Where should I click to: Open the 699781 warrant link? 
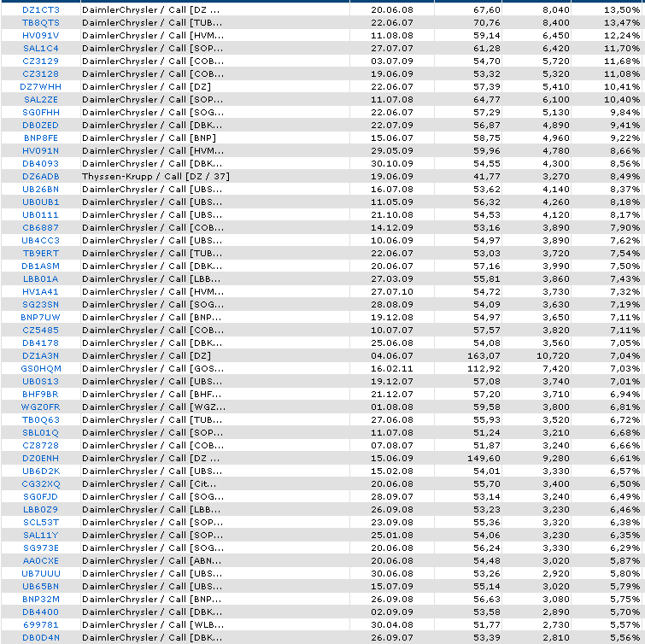[41, 624]
